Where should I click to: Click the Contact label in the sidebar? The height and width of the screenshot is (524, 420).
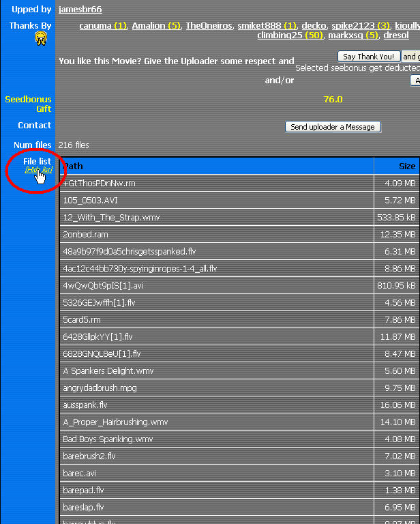click(35, 126)
